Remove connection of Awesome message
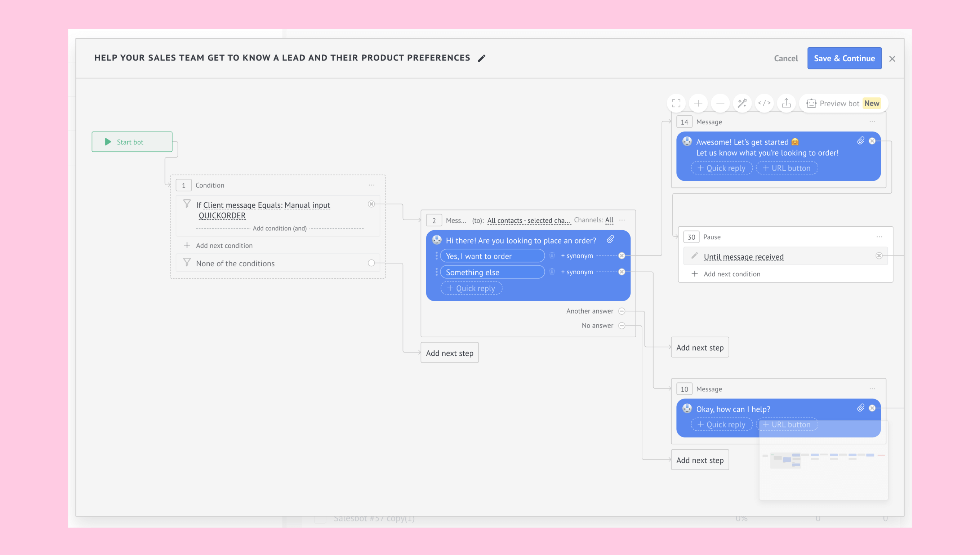The image size is (980, 555). tap(872, 141)
